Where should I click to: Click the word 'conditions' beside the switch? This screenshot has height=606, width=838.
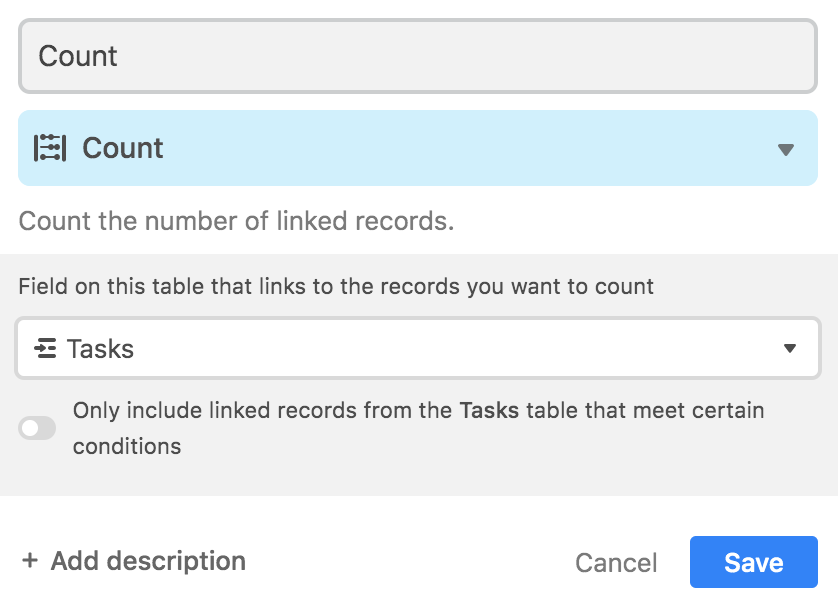point(127,447)
